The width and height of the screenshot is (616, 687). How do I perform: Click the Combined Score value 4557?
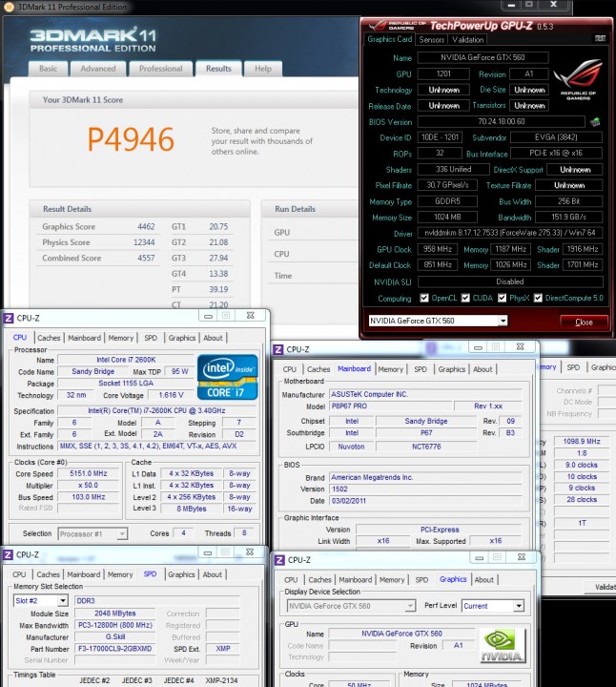point(146,258)
